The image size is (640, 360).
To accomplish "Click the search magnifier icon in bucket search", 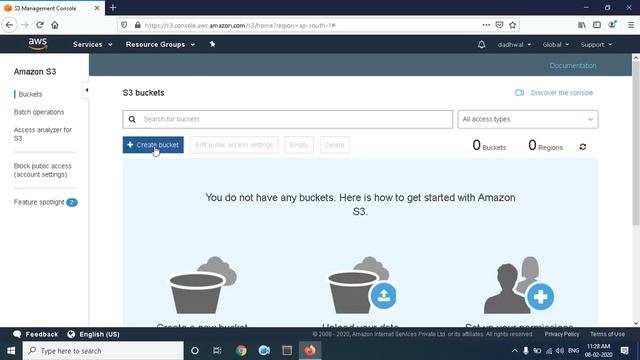I will (132, 119).
